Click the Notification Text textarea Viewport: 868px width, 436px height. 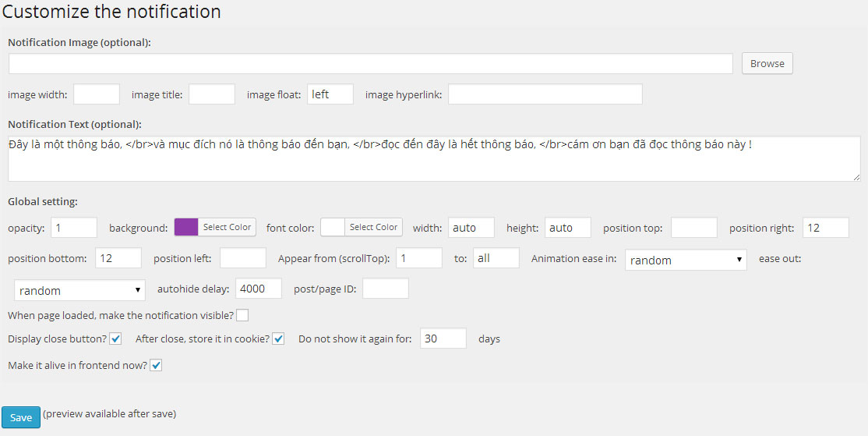[x=434, y=158]
